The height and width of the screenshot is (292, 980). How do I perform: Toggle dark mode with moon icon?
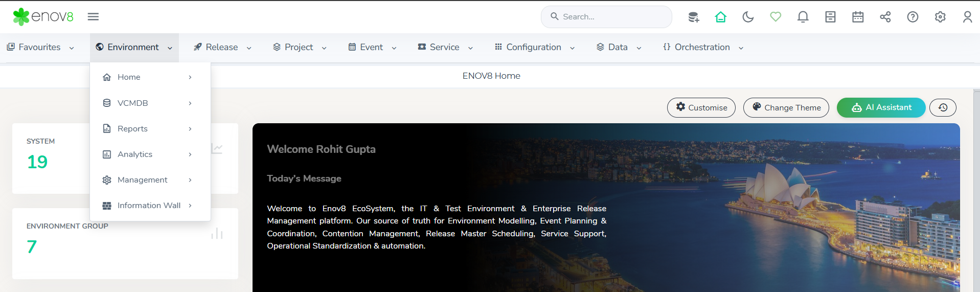tap(748, 17)
